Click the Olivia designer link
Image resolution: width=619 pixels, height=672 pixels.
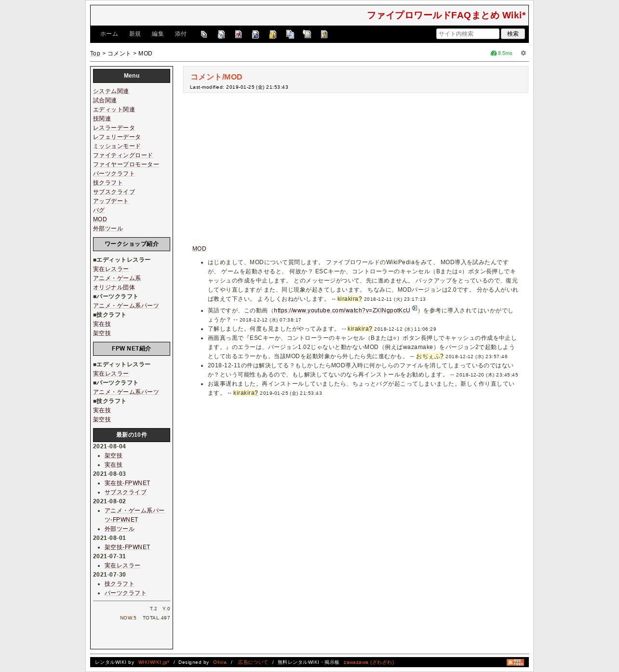tap(220, 662)
